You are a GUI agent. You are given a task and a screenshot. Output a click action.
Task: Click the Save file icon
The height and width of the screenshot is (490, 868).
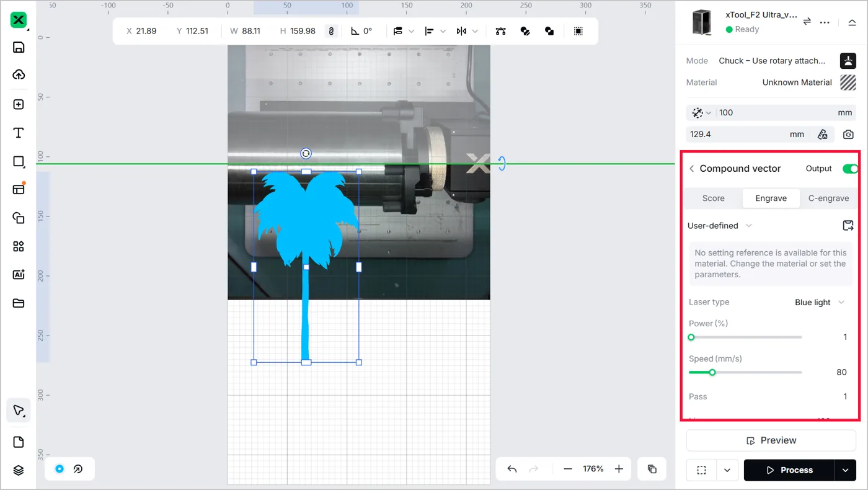coord(19,47)
